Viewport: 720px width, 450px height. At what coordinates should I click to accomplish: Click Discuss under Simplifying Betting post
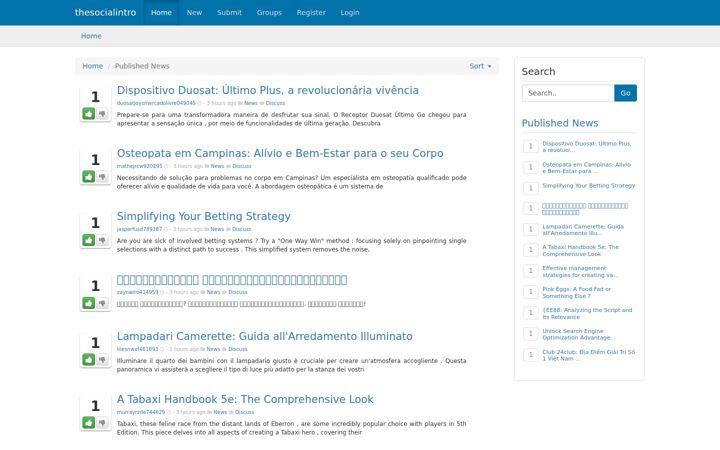tap(242, 229)
